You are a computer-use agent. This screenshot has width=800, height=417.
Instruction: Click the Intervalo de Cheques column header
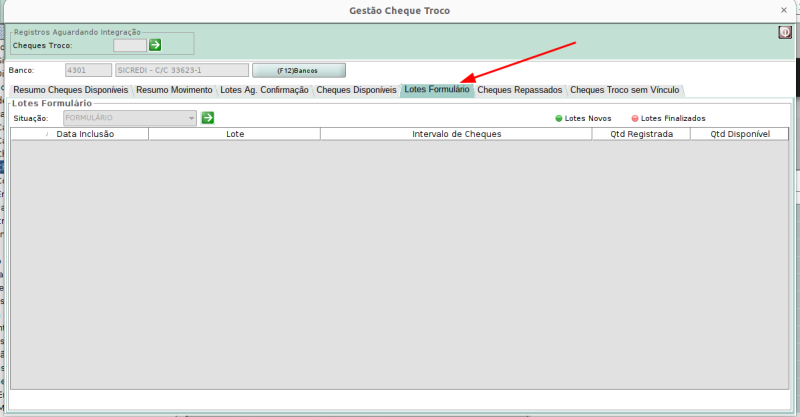point(456,133)
